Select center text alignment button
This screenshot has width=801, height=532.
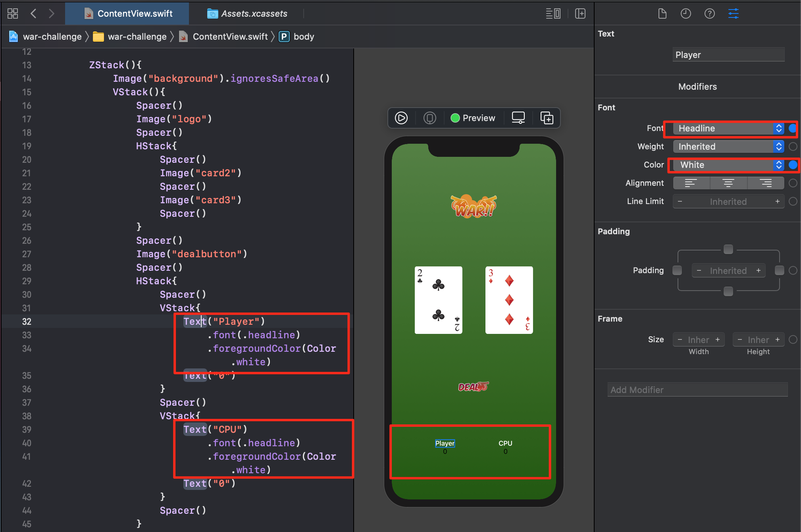[x=728, y=183]
